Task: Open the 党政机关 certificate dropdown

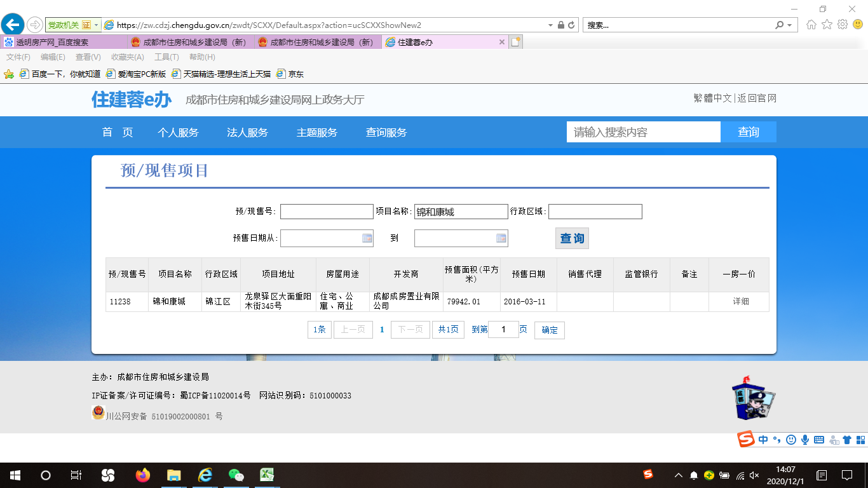Action: (97, 25)
